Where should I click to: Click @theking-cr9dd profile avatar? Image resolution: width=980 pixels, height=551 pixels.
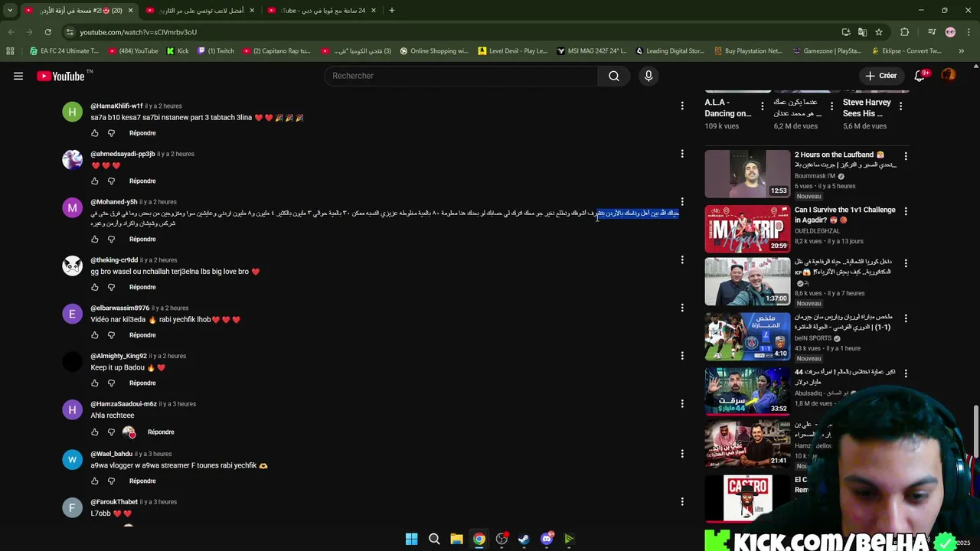(72, 266)
